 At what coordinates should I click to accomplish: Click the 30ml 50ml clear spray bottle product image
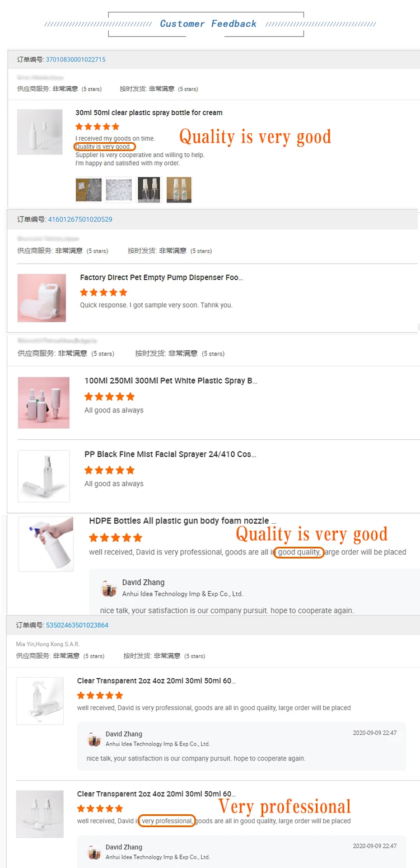(x=40, y=132)
